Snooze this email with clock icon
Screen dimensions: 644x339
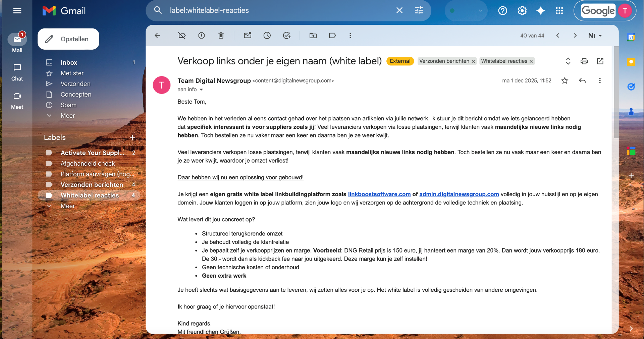267,36
